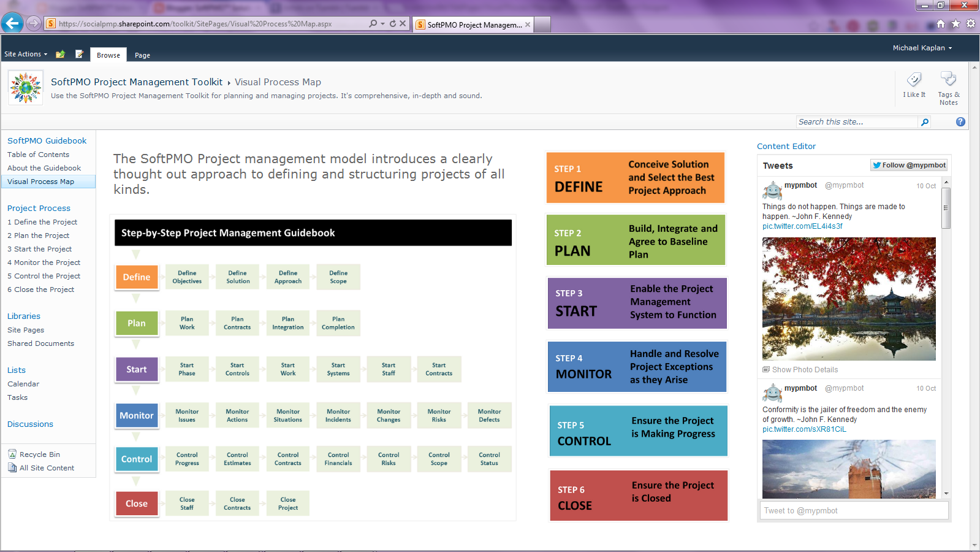Open the address bar dropdown arrow
The image size is (980, 552).
pos(382,23)
